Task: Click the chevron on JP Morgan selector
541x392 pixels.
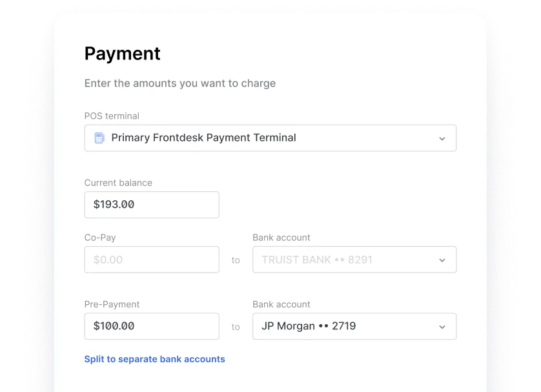Action: coord(442,327)
